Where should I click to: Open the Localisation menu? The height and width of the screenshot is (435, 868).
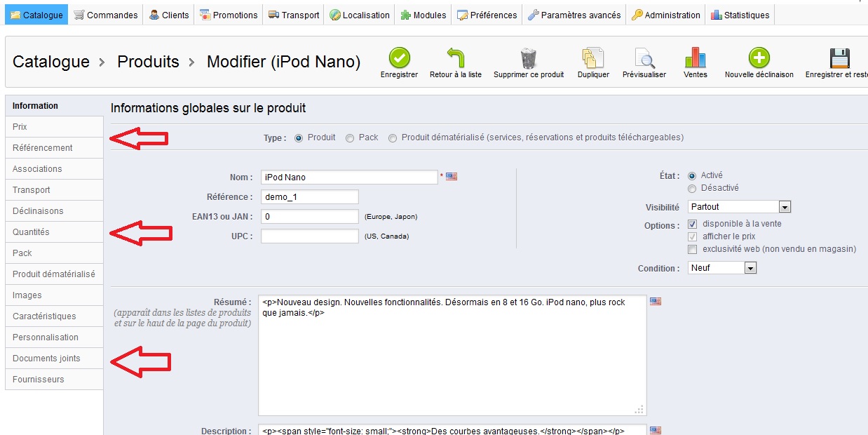[360, 15]
